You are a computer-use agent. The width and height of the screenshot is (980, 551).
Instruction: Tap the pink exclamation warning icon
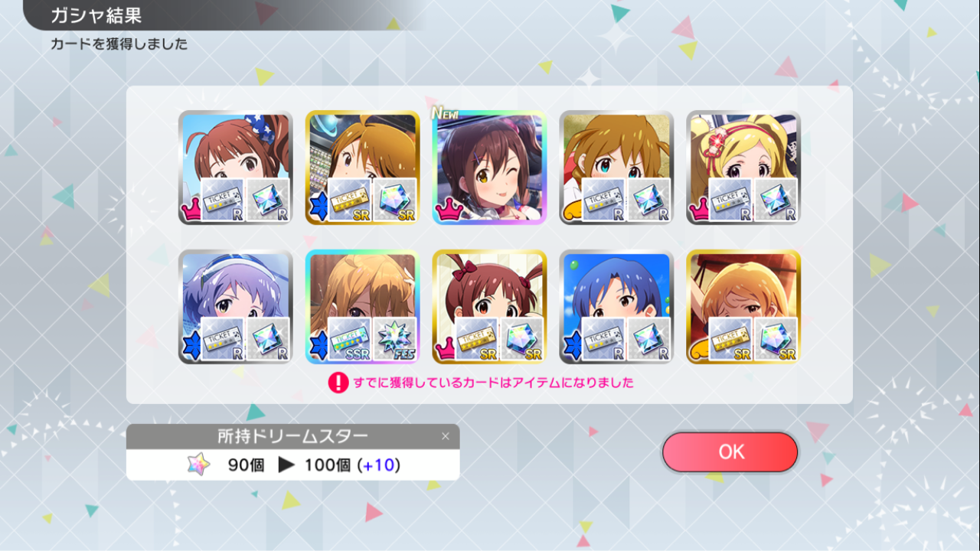pos(338,382)
